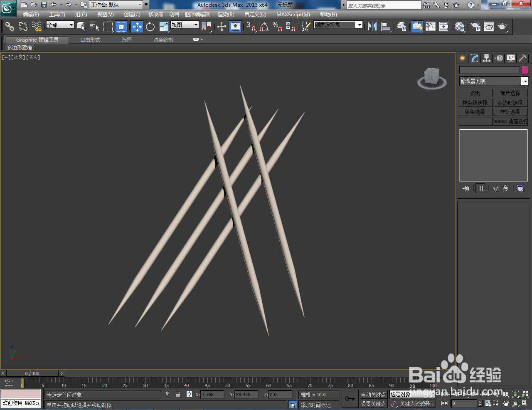This screenshot has height=410, width=532.
Task: Open the 修改器列表 modifier dropdown
Action: coord(525,81)
